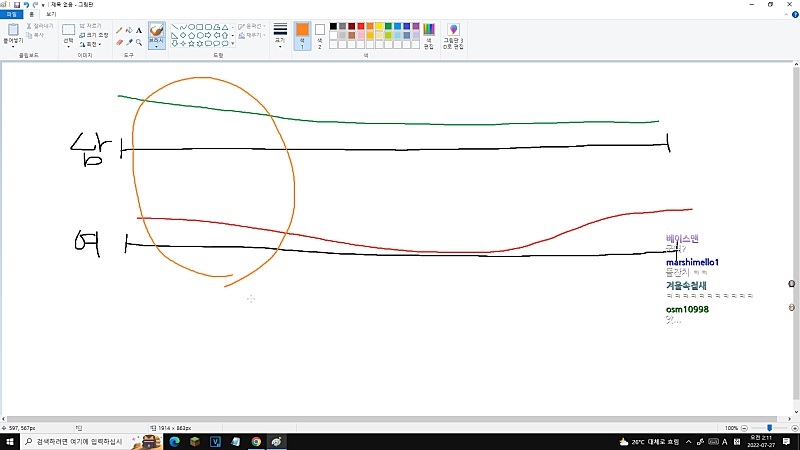Click the Brushes tool icon

[157, 31]
